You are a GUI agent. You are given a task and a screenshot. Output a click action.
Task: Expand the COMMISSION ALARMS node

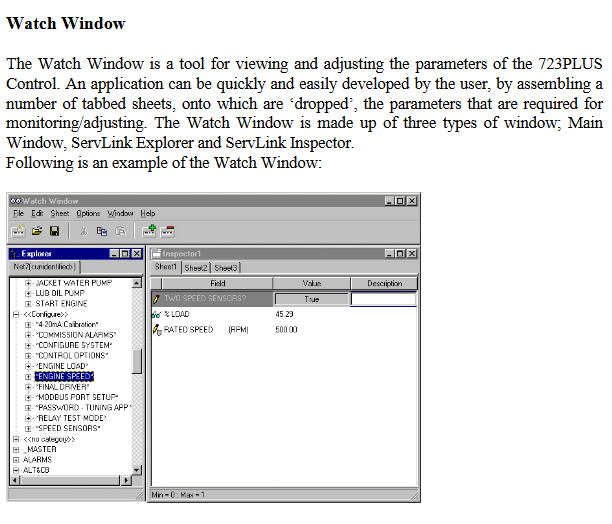click(28, 335)
